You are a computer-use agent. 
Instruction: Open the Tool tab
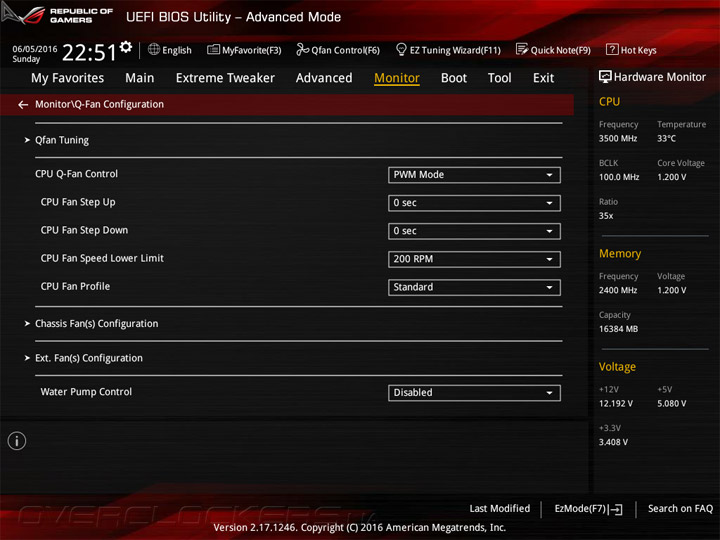(x=500, y=78)
